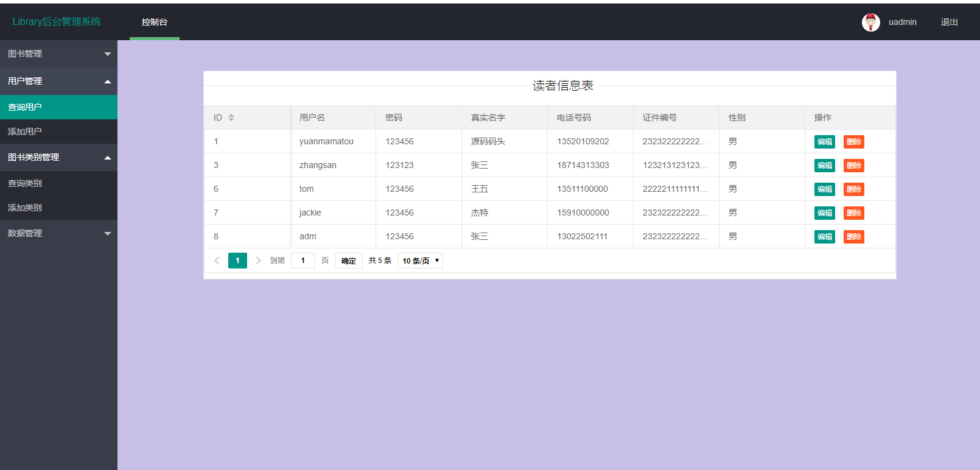Delete the yuanmamatou user row
Screen dimensions: 980x470
pos(854,142)
